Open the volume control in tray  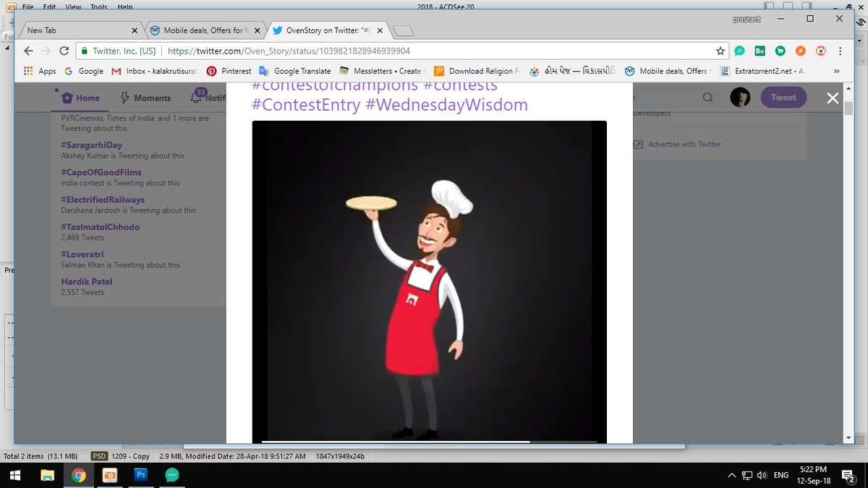(x=762, y=475)
